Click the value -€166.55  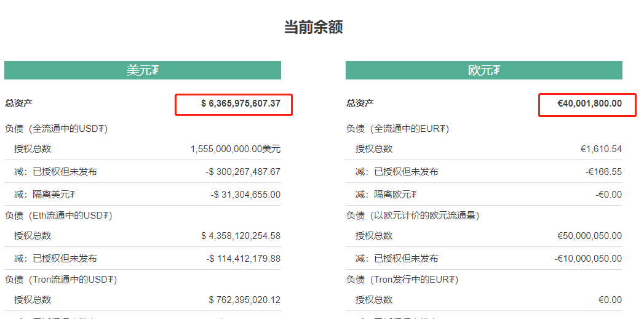pyautogui.click(x=604, y=172)
